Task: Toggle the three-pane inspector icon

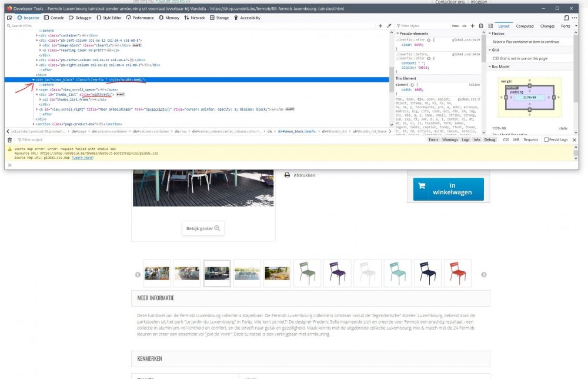Action: 490,26
